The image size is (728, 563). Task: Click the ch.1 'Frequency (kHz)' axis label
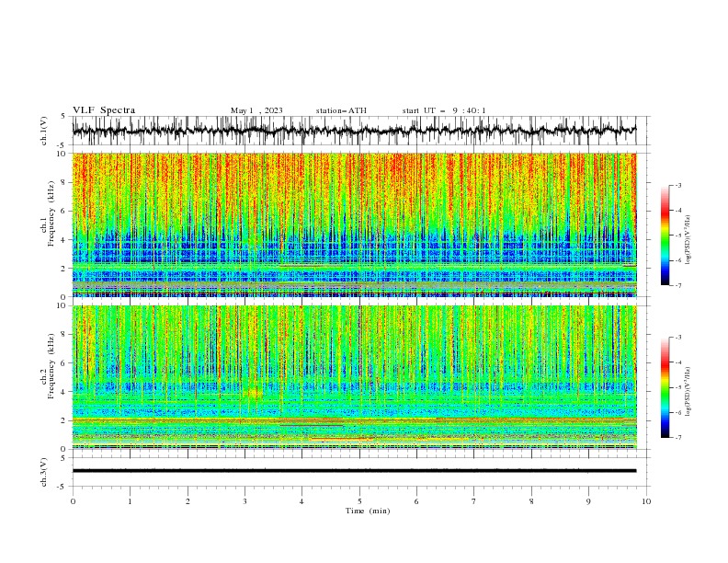[51, 214]
